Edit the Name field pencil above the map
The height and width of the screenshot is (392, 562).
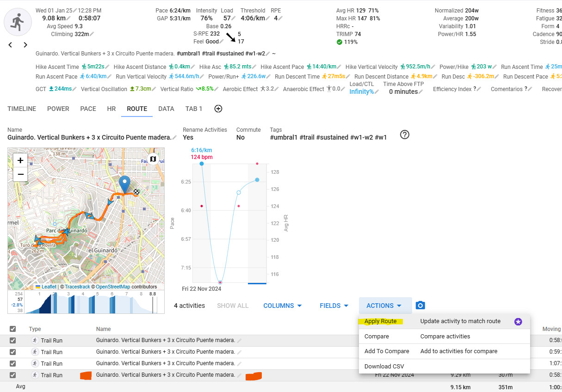174,138
